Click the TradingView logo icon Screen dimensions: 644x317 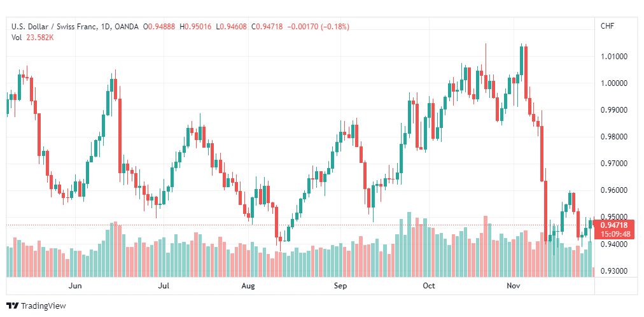click(12, 306)
